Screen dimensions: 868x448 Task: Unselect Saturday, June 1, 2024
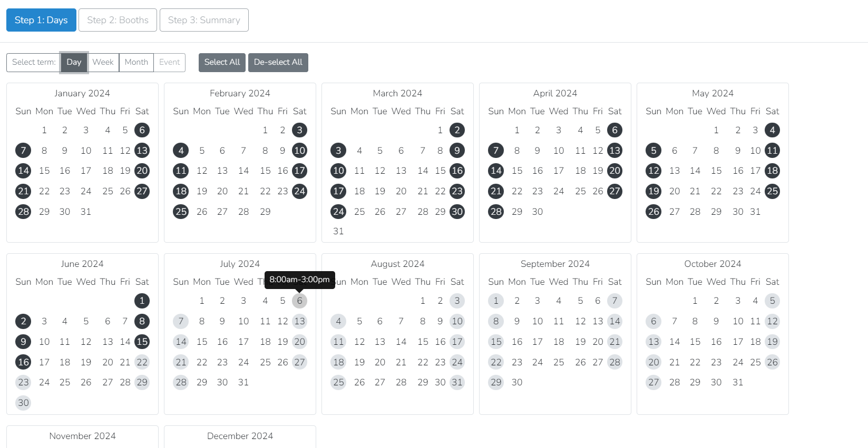point(142,301)
